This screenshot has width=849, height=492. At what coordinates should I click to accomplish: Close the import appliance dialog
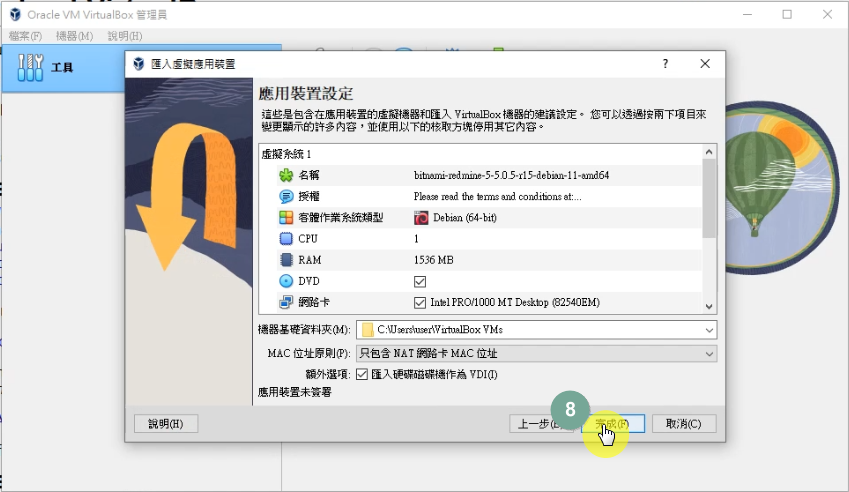point(705,64)
